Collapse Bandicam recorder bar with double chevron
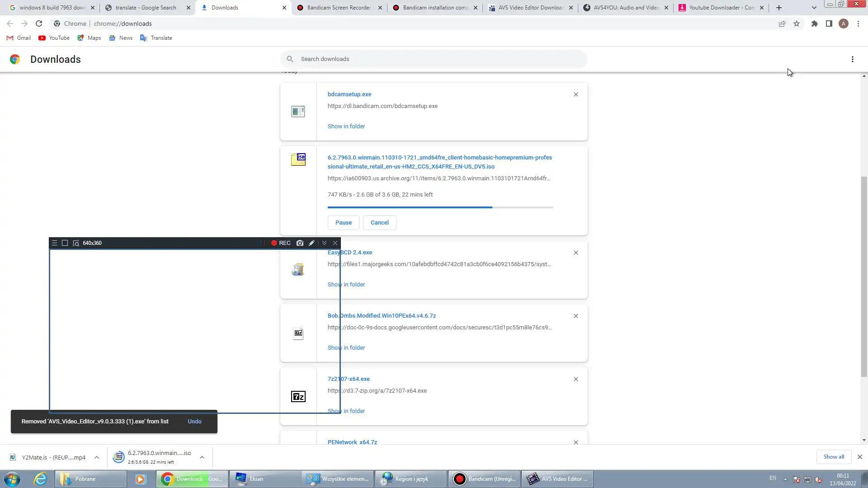 [x=324, y=243]
